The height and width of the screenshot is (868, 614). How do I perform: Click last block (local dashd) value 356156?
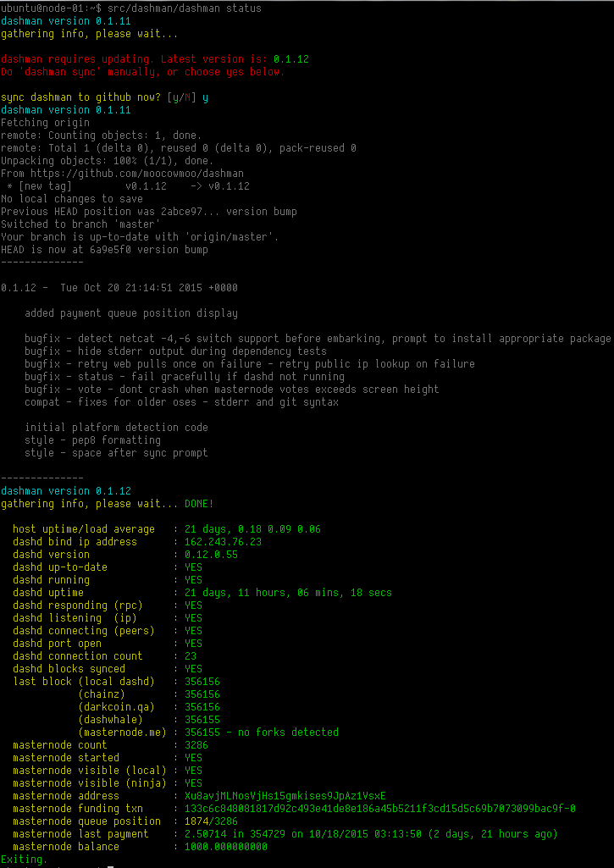coord(202,682)
